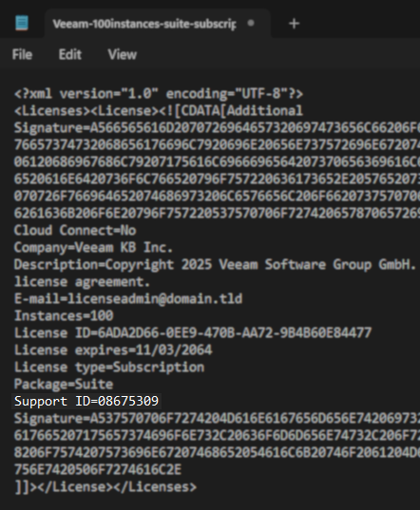This screenshot has width=420, height=510.
Task: Click the line starting 06120686967
Action: tap(217, 162)
